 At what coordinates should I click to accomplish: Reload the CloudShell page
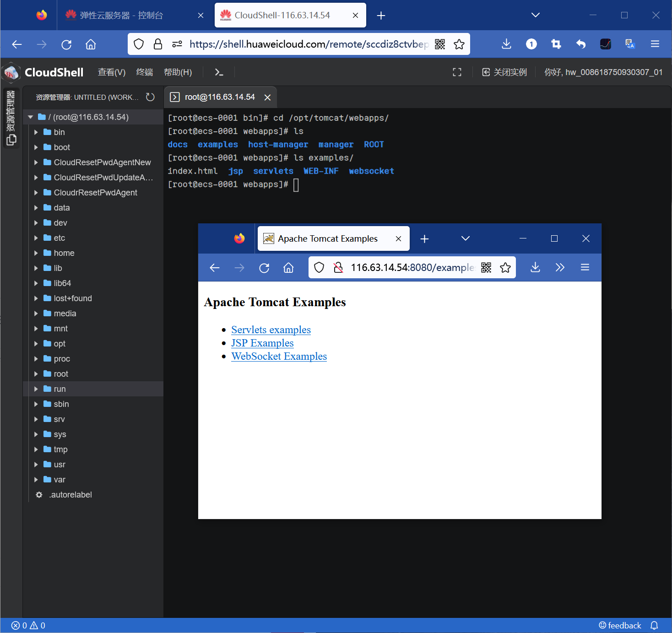(66, 44)
